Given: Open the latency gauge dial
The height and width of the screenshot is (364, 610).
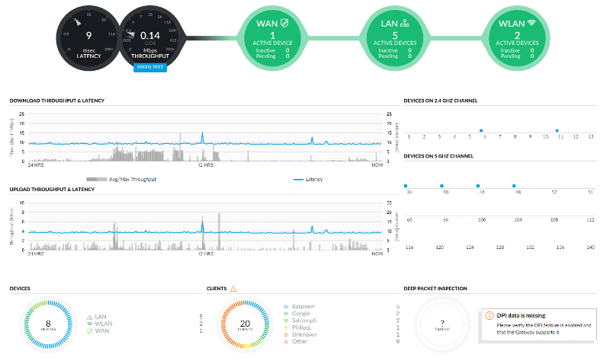Looking at the screenshot, I should pyautogui.click(x=89, y=36).
